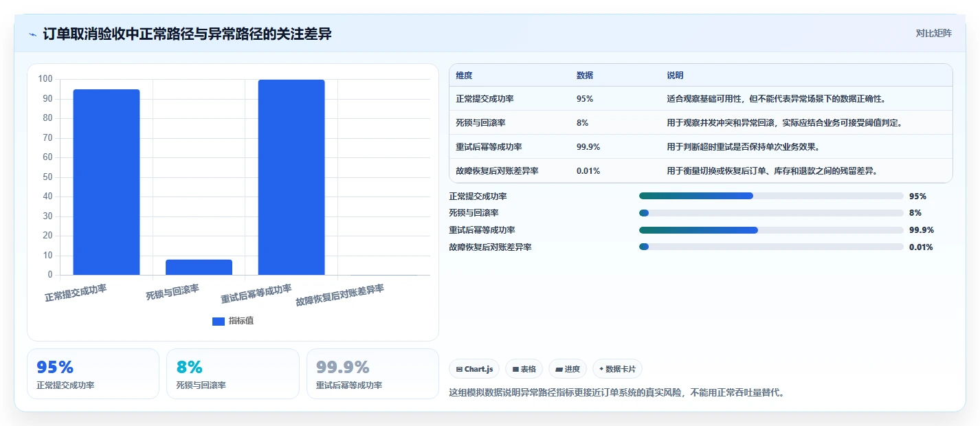This screenshot has height=426, width=980.
Task: Click the 死锁与回滚率 x-axis label
Action: click(x=172, y=292)
